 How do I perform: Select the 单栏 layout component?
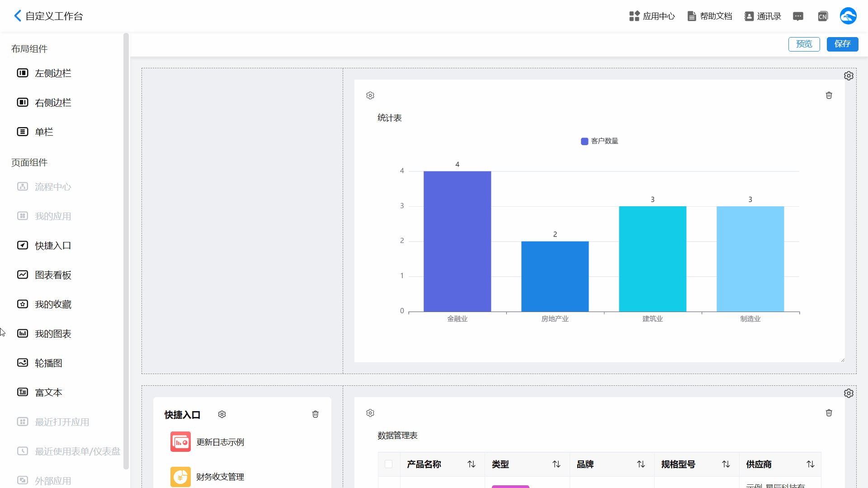[x=35, y=132]
